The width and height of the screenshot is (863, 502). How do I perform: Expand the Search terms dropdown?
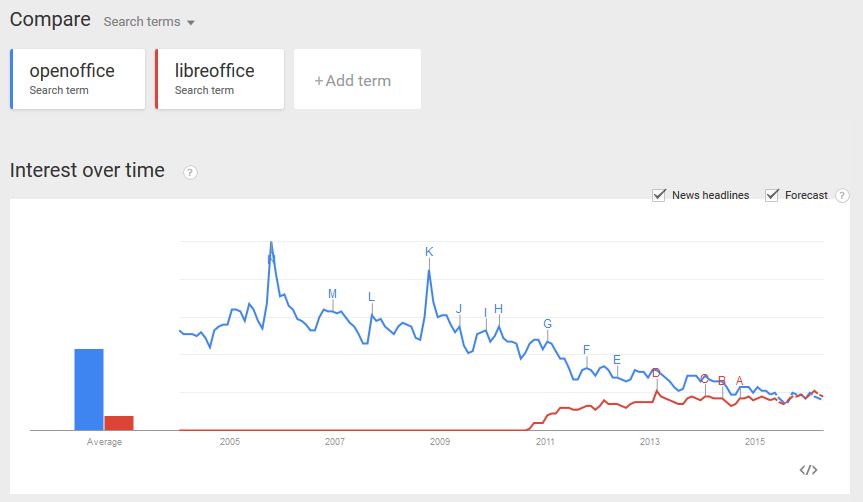click(149, 22)
